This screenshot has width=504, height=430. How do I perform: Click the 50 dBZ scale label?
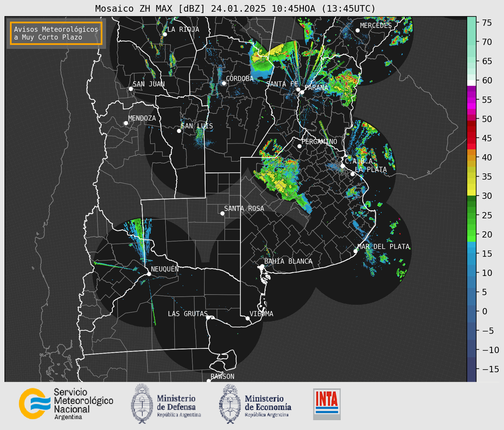[486, 119]
